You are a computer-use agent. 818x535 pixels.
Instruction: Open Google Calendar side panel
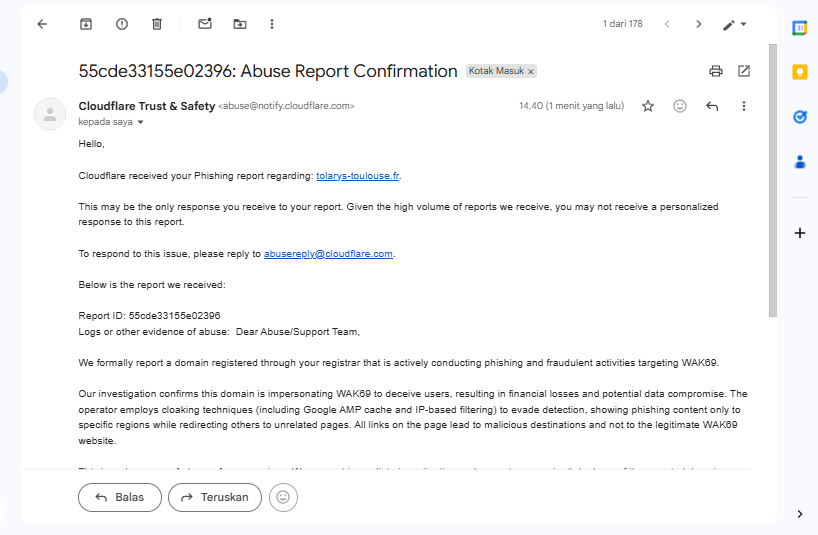coord(800,28)
